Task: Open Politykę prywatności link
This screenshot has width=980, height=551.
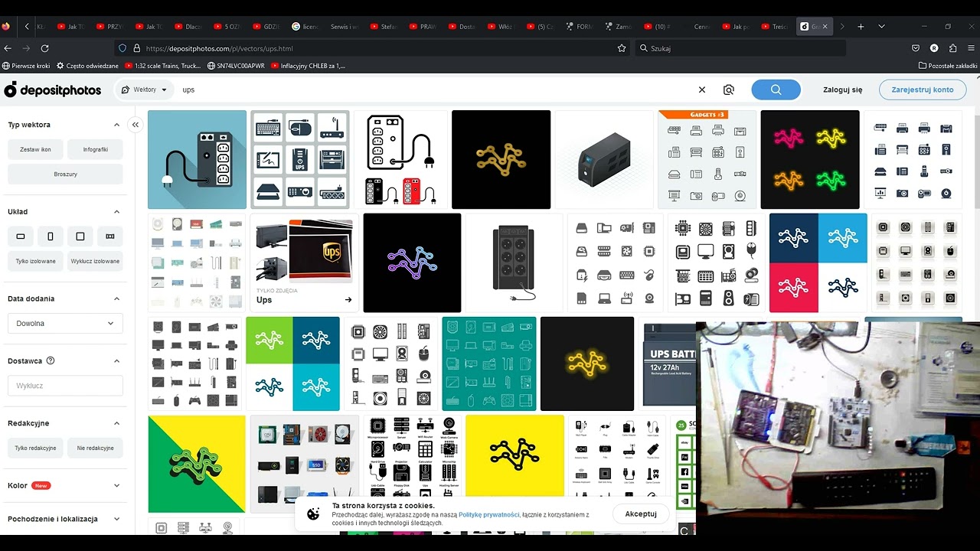Action: coord(489,515)
